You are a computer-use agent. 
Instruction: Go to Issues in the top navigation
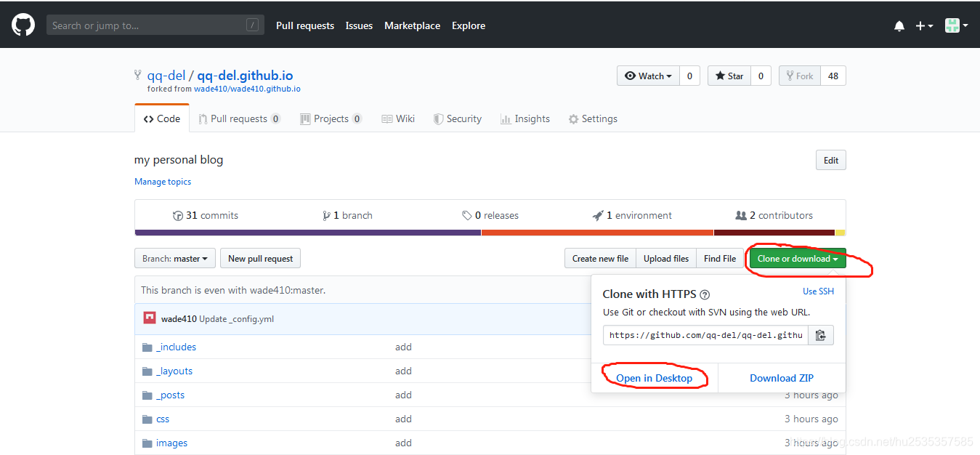[x=359, y=25]
